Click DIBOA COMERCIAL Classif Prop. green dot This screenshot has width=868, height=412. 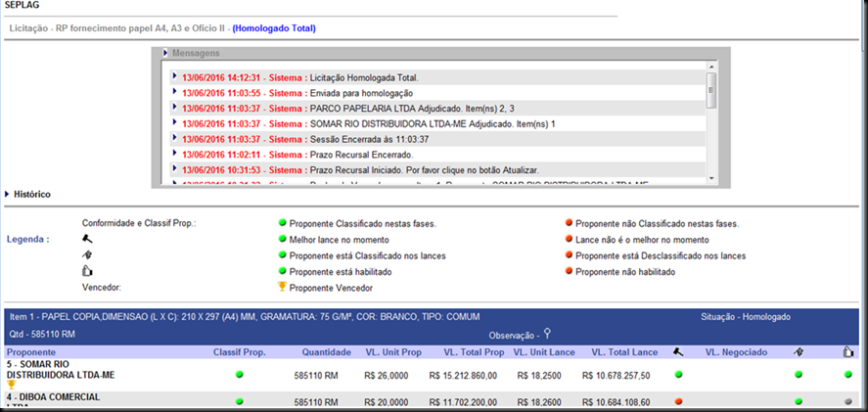(239, 401)
